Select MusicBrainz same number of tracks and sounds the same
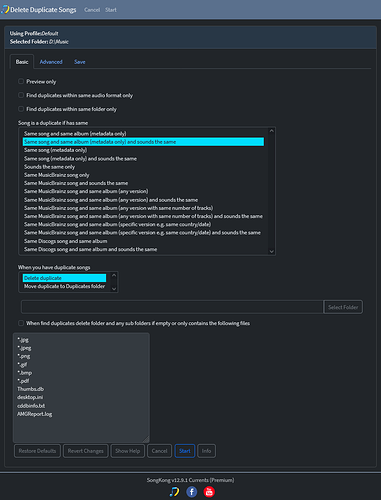The image size is (381, 500). point(143,216)
